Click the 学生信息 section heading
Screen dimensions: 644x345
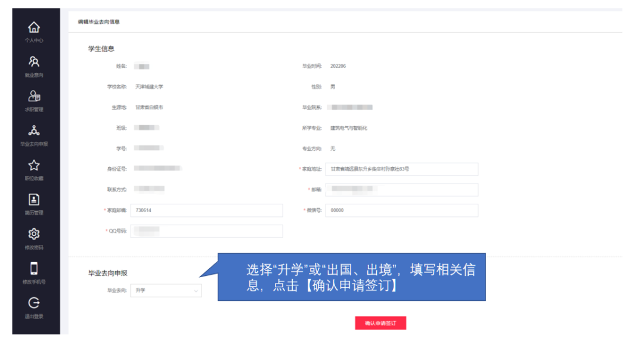(101, 49)
